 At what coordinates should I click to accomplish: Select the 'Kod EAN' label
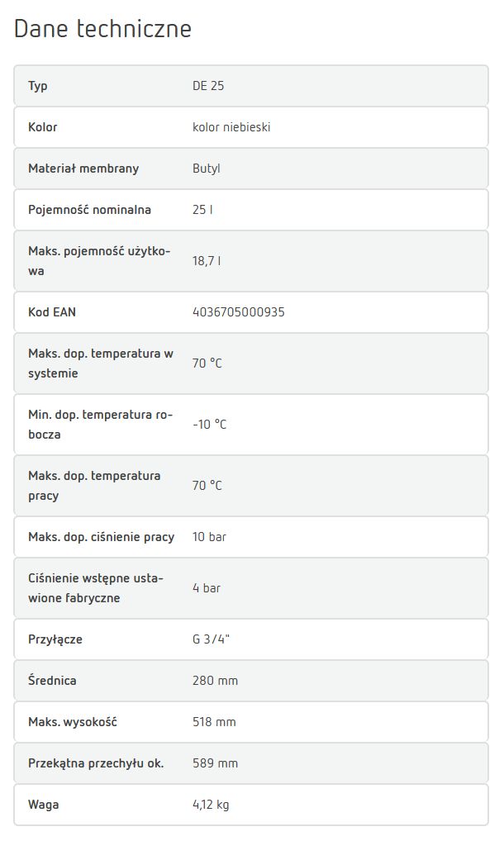point(52,312)
